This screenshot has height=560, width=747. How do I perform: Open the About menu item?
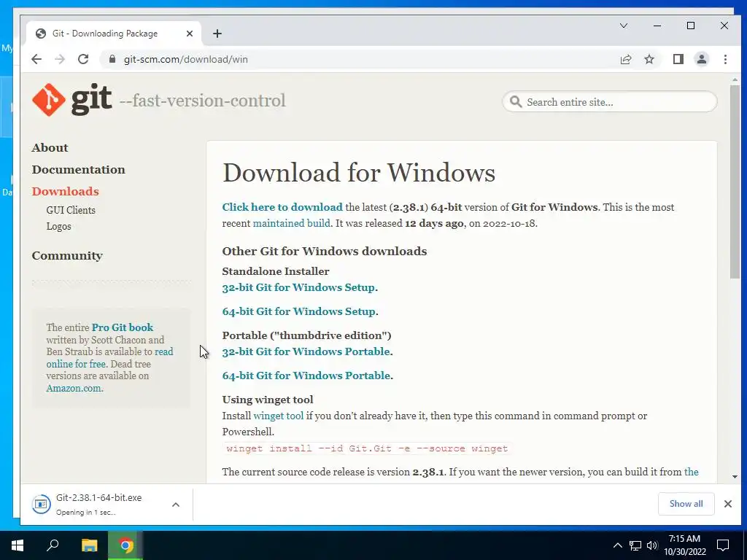[50, 147]
